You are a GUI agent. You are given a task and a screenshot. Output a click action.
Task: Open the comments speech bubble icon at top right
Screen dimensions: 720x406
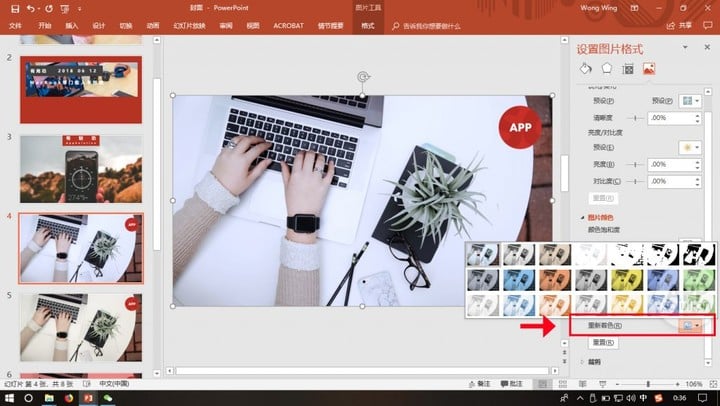point(708,26)
